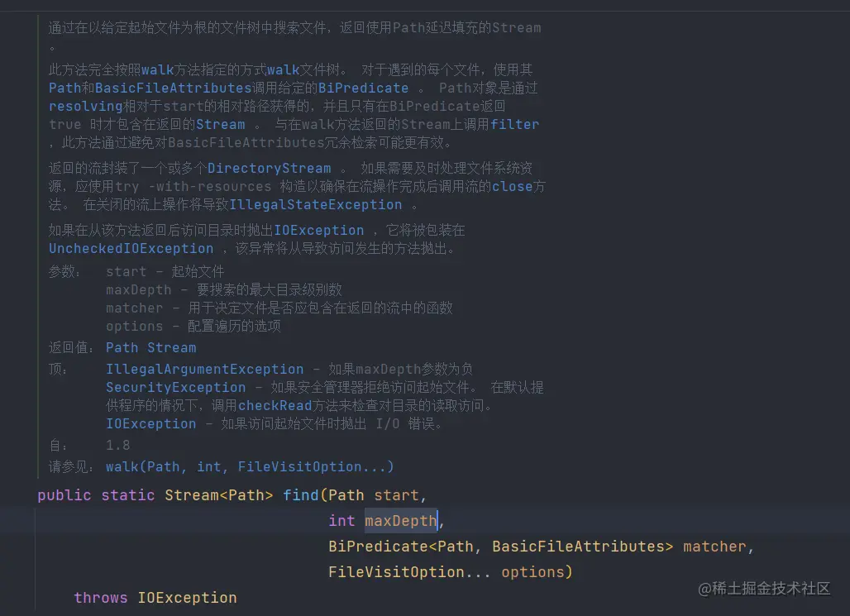Click the int keyword before maxDepth
Image resolution: width=850 pixels, height=616 pixels.
pyautogui.click(x=341, y=521)
